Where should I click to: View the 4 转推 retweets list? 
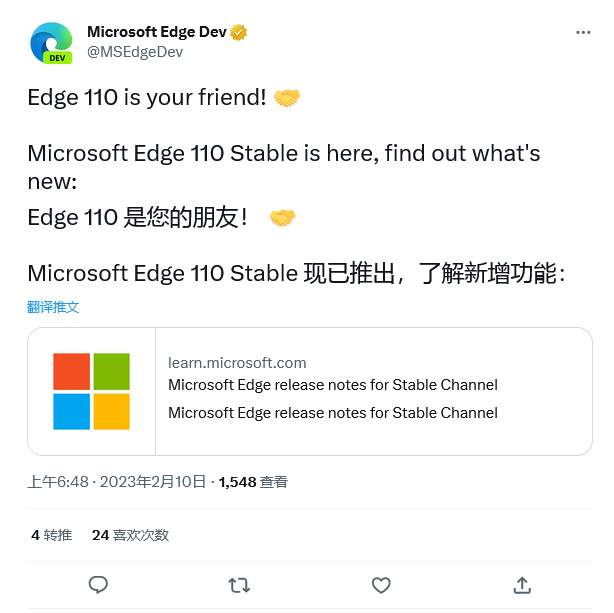[x=51, y=535]
